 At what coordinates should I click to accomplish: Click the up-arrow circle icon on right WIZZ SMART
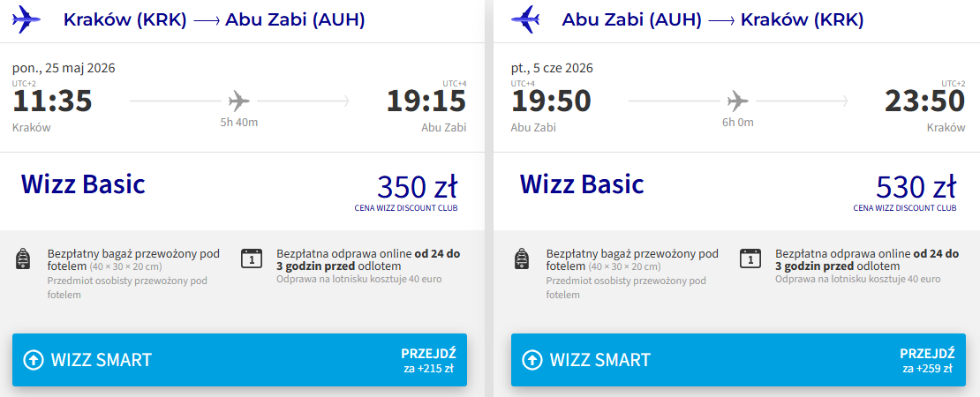531,360
